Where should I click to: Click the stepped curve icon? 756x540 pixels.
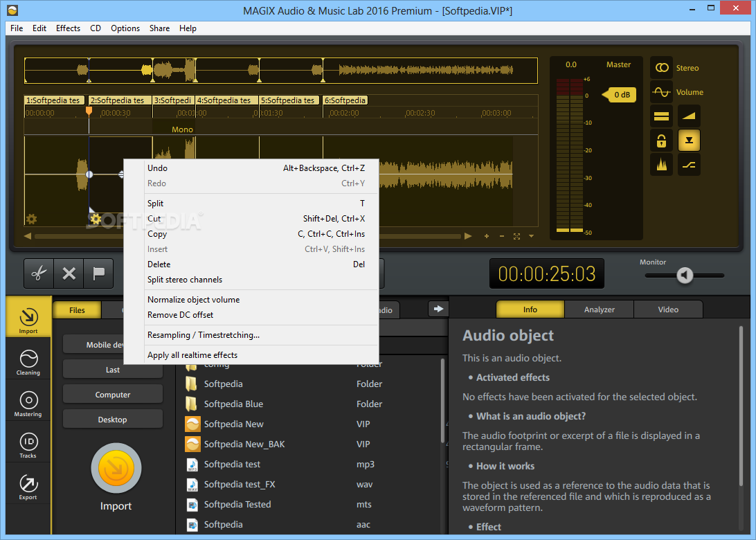(x=689, y=165)
